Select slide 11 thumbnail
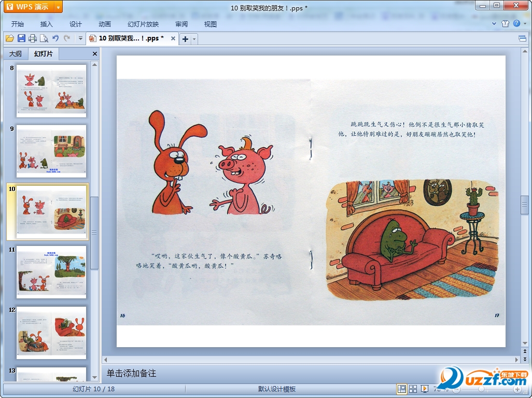532x398 pixels. [x=51, y=272]
